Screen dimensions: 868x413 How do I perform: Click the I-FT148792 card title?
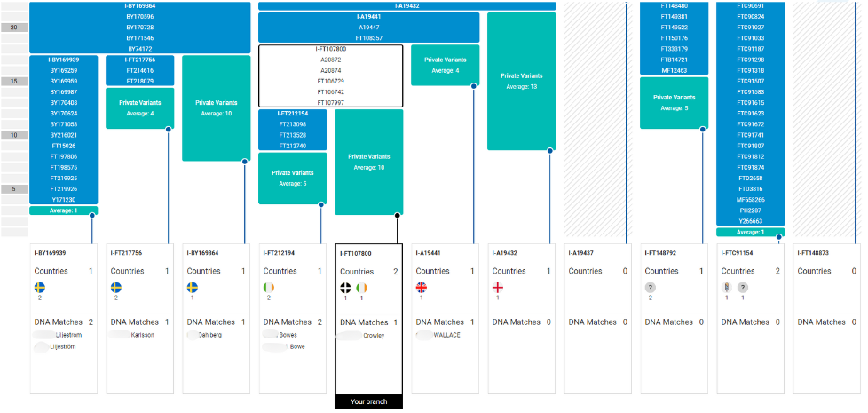(x=660, y=253)
